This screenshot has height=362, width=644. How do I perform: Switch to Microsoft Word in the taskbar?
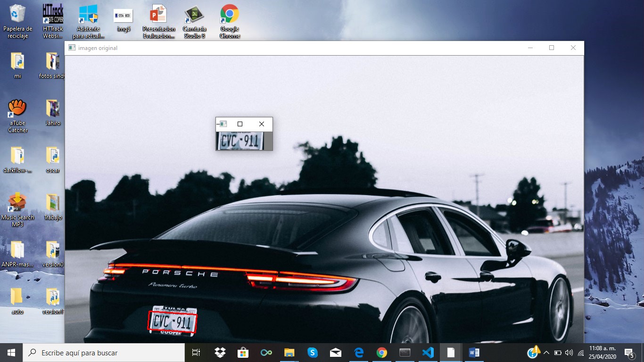coord(474,353)
